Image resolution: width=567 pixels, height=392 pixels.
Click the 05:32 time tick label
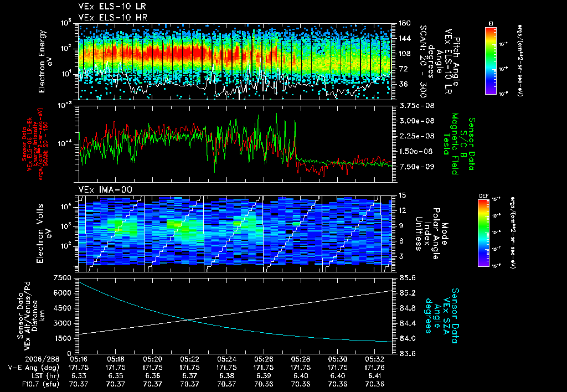(x=375, y=359)
